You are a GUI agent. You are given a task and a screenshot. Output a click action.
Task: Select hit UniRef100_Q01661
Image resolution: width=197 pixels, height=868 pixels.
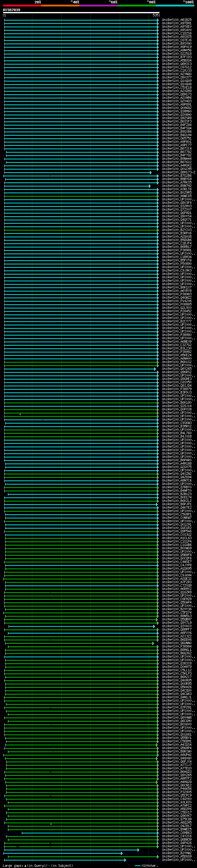click(176, 735)
